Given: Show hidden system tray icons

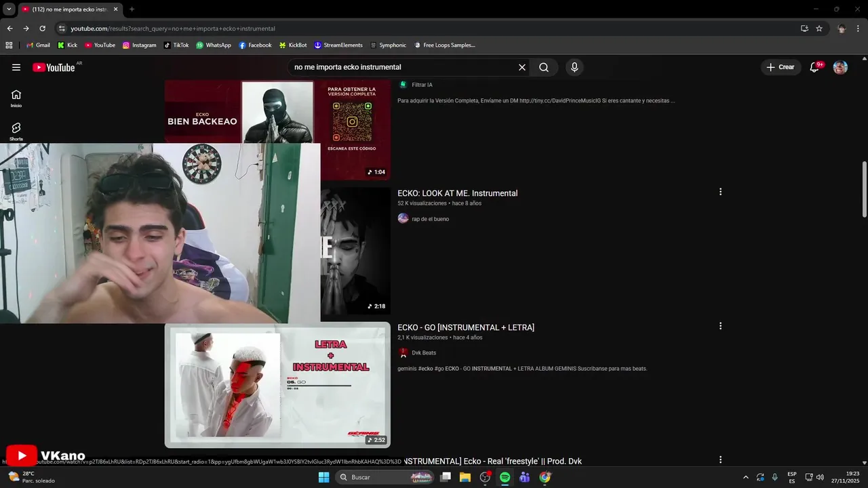Looking at the screenshot, I should tap(746, 477).
